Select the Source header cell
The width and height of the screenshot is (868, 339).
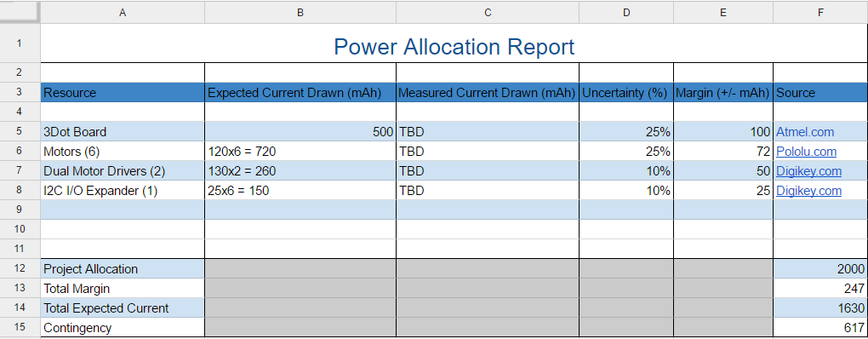pos(820,93)
